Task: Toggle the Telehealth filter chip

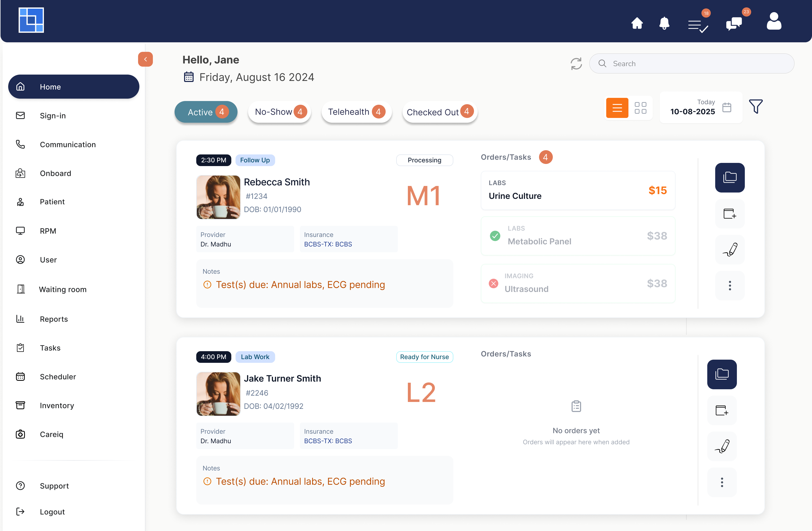Action: 357,112
